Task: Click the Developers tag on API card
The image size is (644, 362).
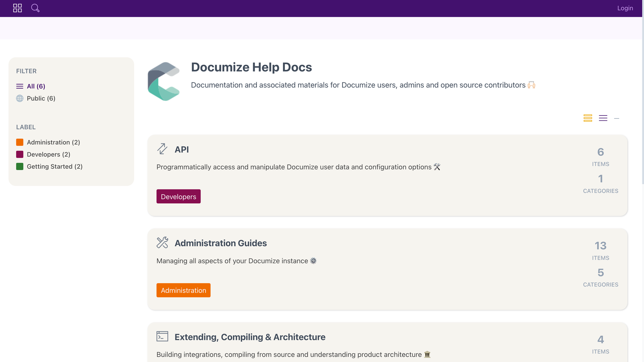Action: pyautogui.click(x=178, y=197)
